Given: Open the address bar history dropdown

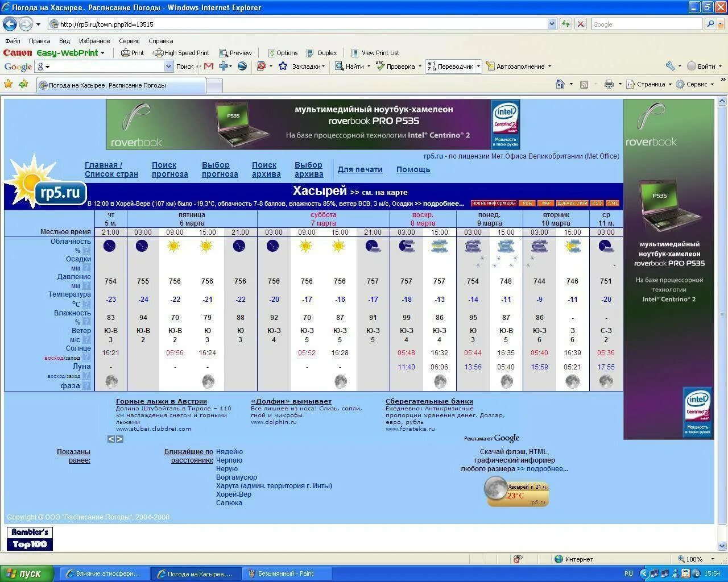Looking at the screenshot, I should [552, 24].
